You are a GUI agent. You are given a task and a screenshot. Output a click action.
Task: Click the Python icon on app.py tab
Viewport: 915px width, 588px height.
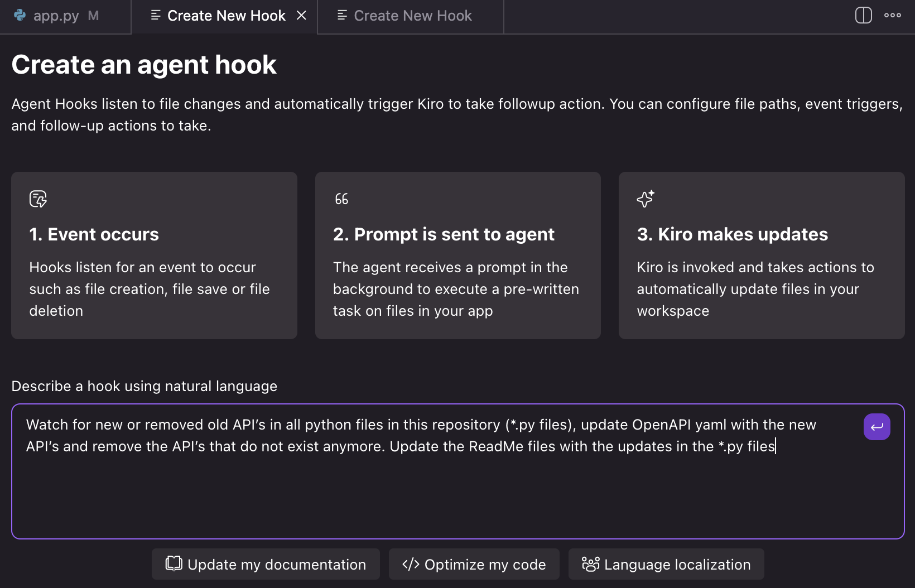pyautogui.click(x=20, y=16)
